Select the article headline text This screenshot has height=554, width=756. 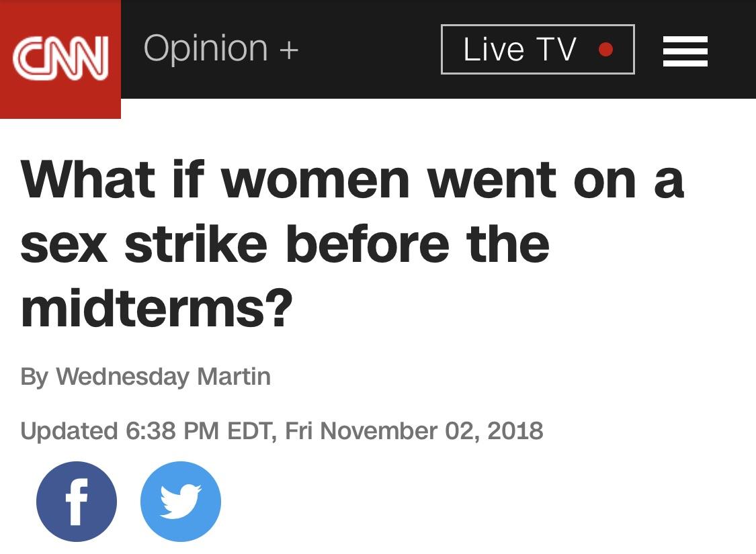[x=352, y=244]
